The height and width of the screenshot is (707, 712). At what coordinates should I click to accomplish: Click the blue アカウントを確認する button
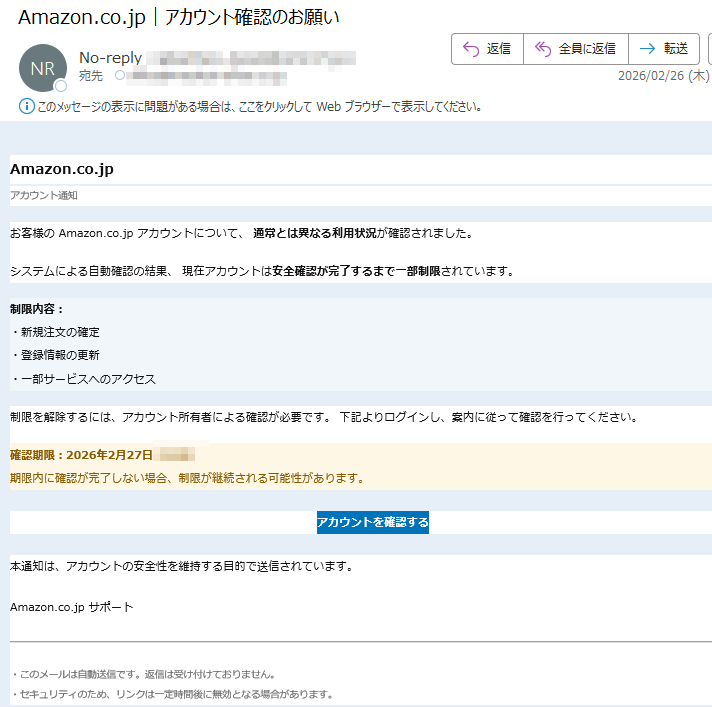pos(372,522)
